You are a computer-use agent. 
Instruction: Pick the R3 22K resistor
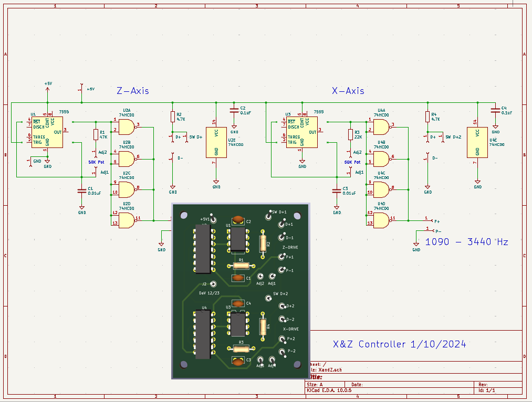(x=350, y=134)
